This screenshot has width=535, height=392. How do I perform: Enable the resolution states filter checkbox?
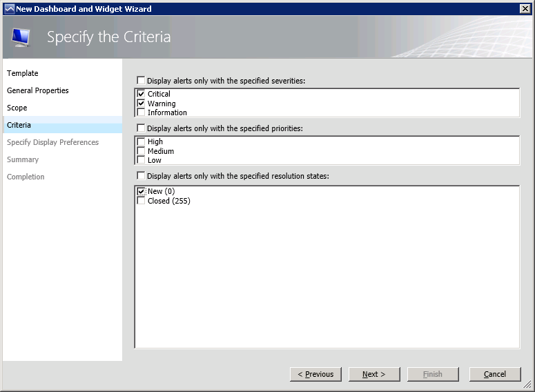click(142, 176)
